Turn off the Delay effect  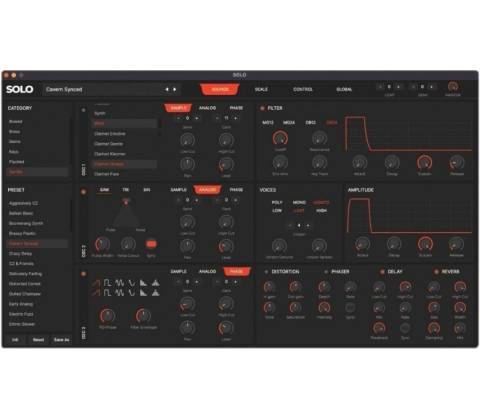click(382, 272)
